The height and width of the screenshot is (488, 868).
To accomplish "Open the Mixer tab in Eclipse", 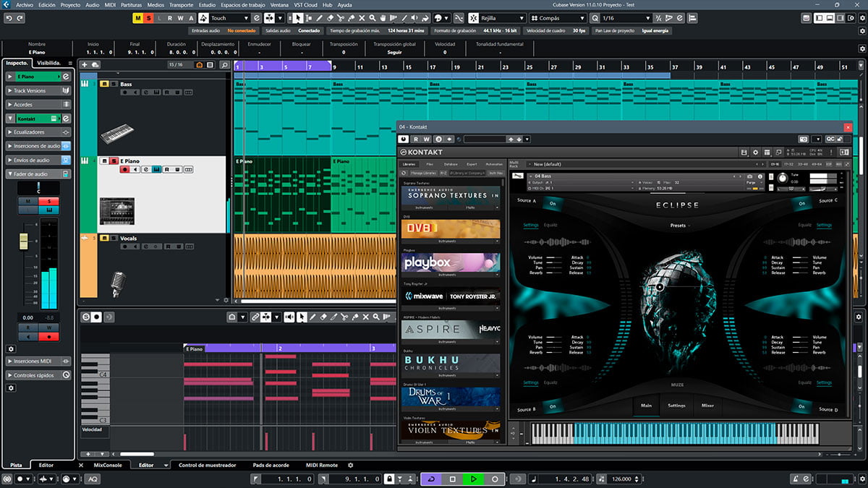I will (707, 406).
